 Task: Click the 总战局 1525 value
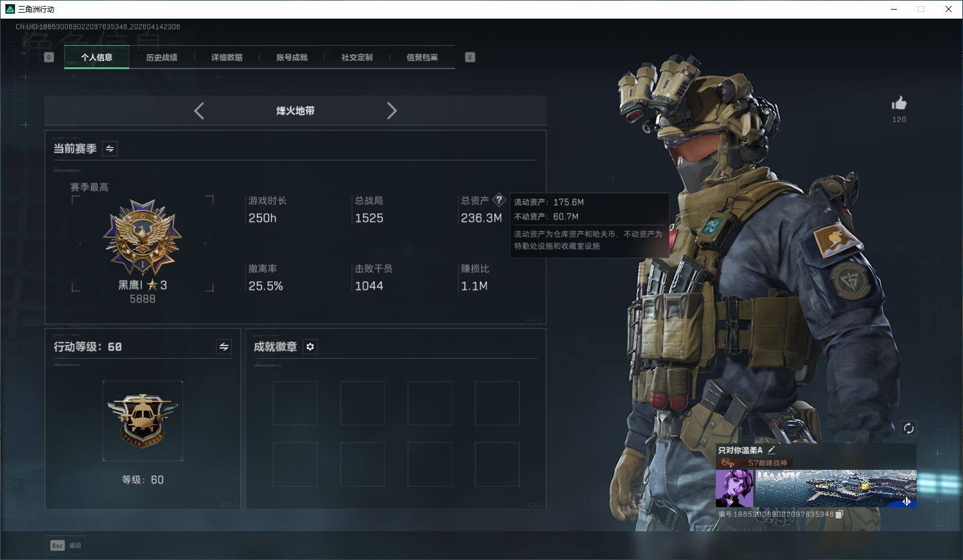pyautogui.click(x=369, y=218)
